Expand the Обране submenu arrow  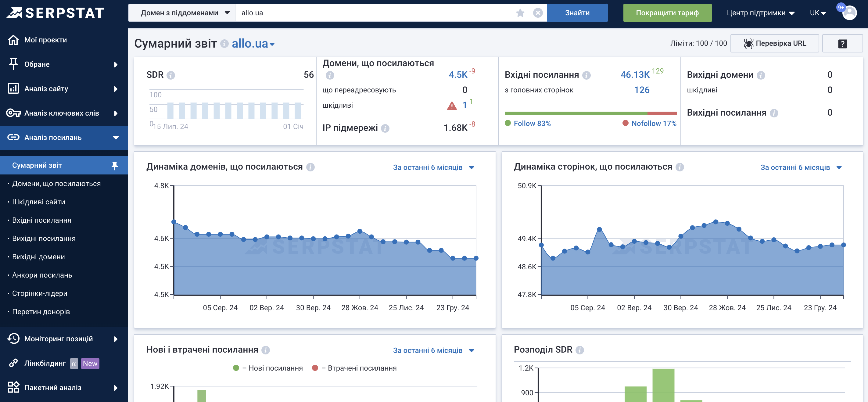coord(116,64)
